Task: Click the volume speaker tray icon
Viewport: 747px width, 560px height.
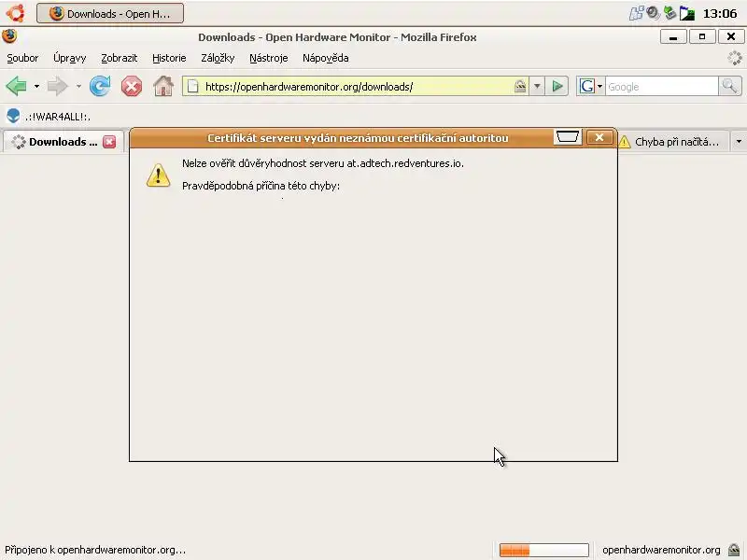Action: 653,13
